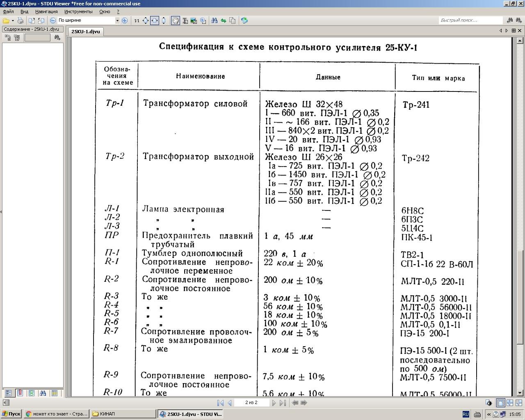Click the zoom in plus button
525x420 pixels.
(125, 21)
